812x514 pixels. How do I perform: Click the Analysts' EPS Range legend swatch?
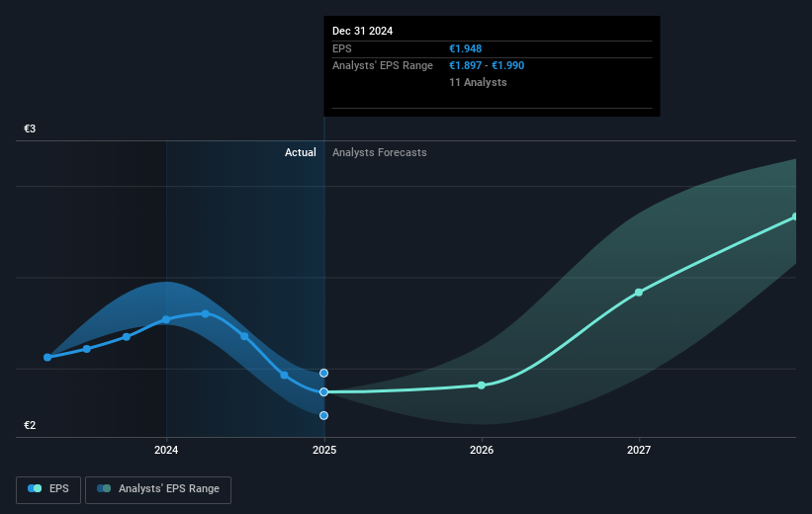point(104,488)
